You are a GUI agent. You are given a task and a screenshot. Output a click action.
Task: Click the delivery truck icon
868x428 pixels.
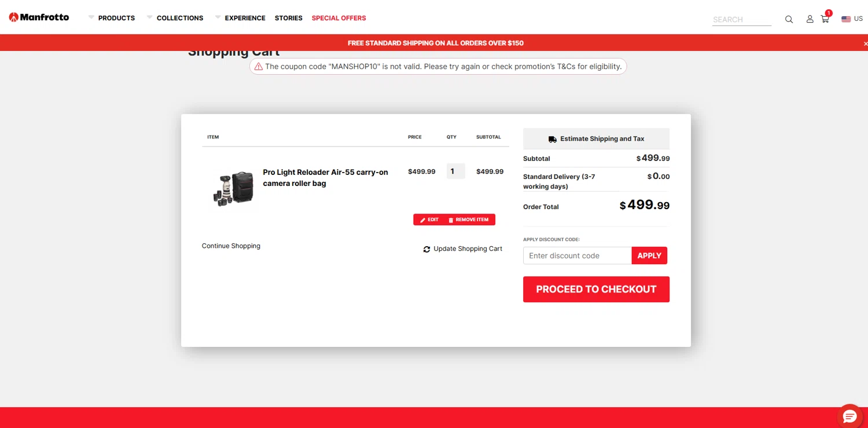coord(553,139)
